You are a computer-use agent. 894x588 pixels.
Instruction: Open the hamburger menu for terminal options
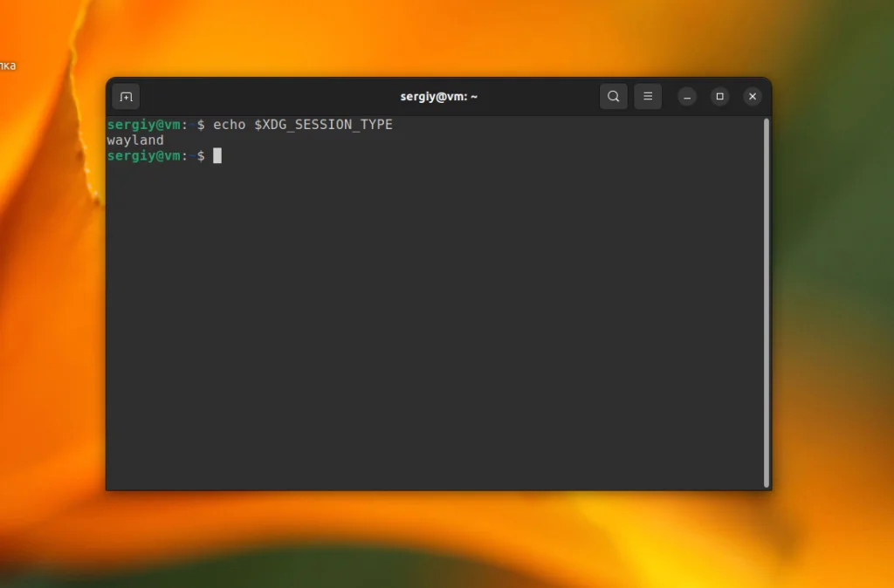(647, 96)
